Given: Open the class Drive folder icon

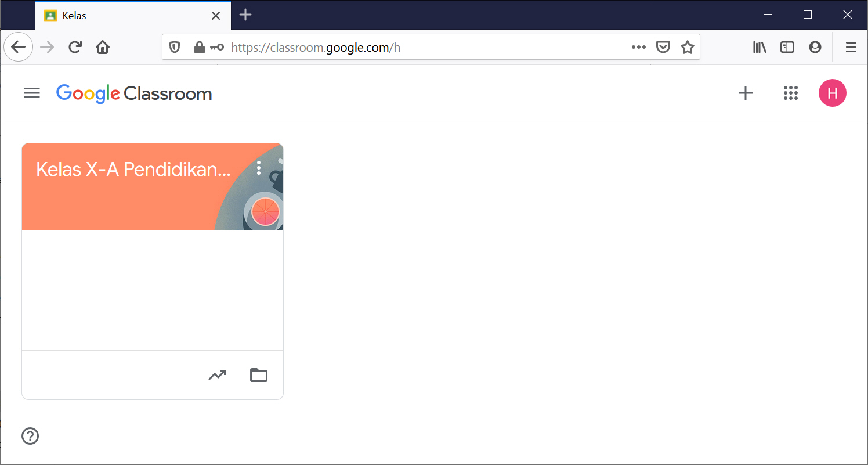Looking at the screenshot, I should click(259, 376).
